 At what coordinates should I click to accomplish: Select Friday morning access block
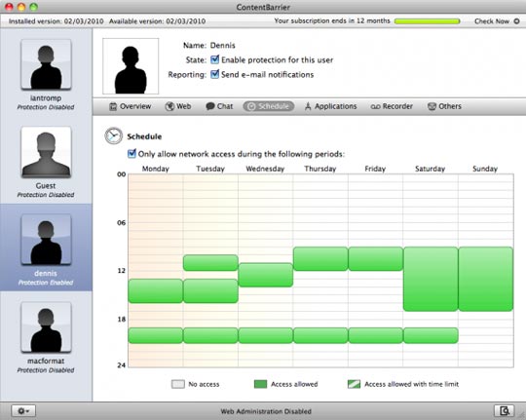(376, 259)
